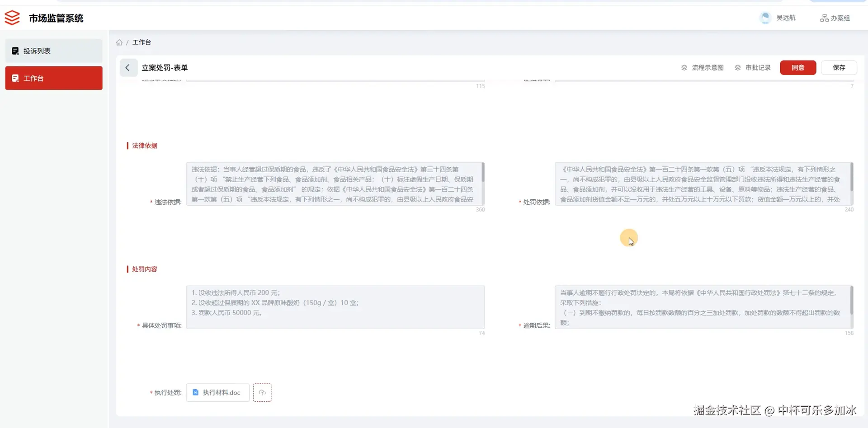Select the 工作台 sidebar menu item

click(54, 78)
